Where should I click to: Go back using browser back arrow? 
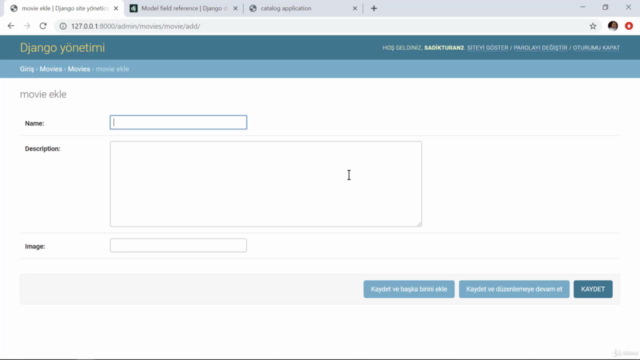11,26
